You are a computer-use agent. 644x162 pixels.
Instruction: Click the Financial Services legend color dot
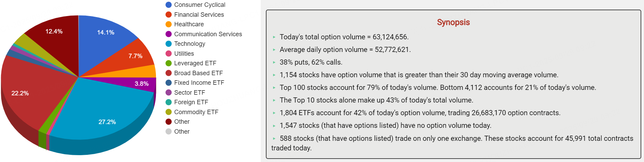pyautogui.click(x=169, y=15)
